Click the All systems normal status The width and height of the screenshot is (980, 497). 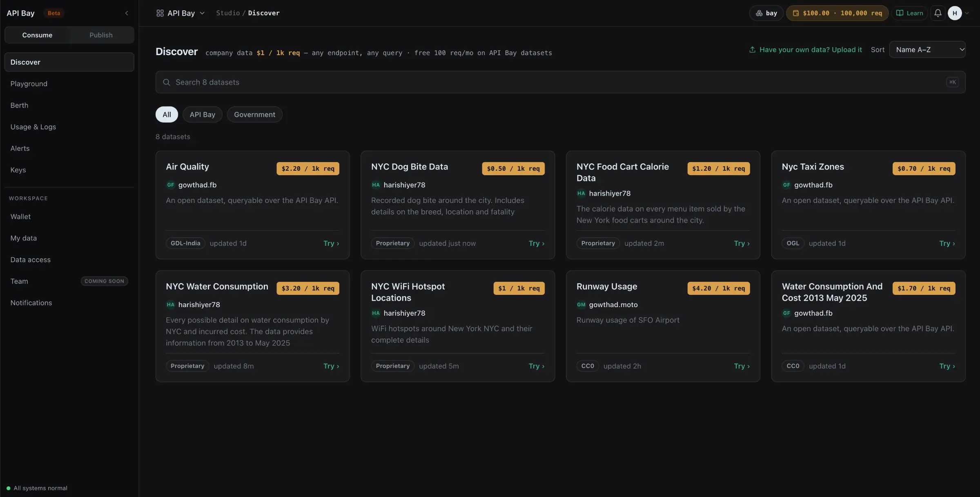coord(37,488)
